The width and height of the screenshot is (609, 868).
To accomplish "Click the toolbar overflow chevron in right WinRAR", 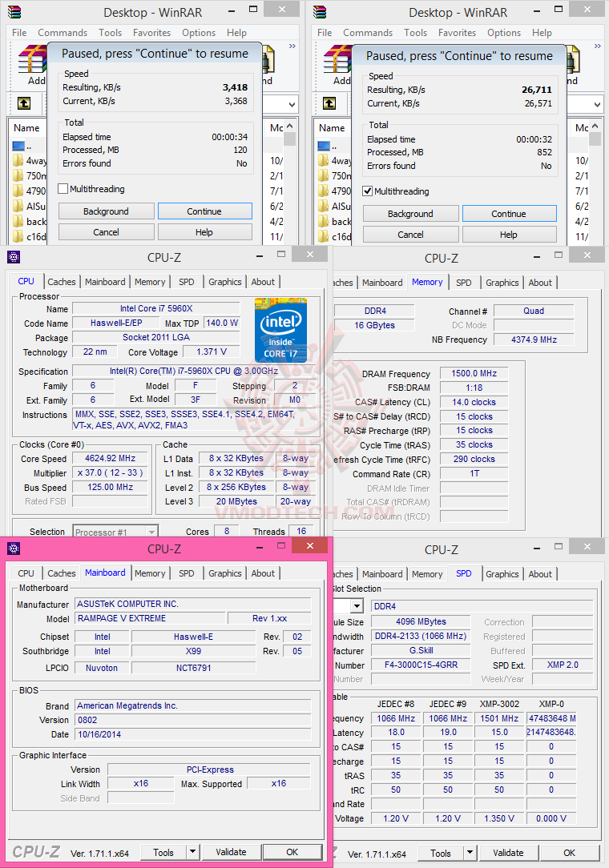I will coord(597,46).
